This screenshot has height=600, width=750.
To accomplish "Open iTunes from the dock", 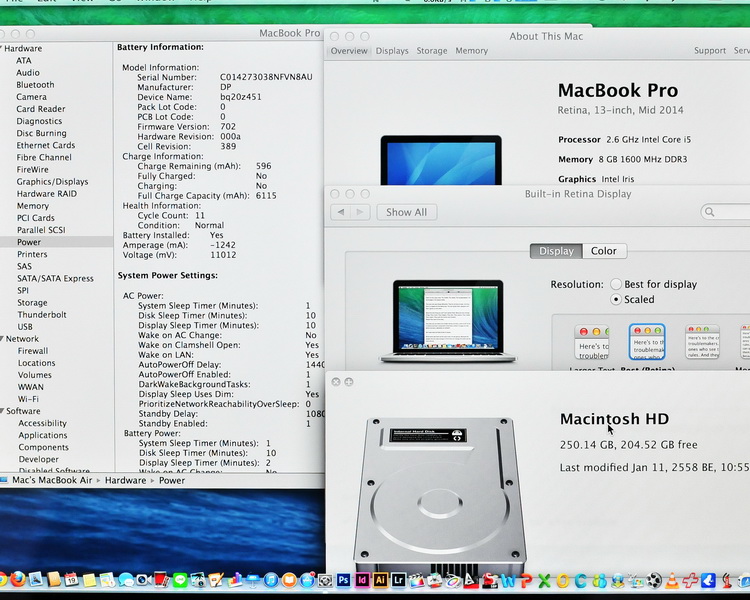I will [x=271, y=580].
